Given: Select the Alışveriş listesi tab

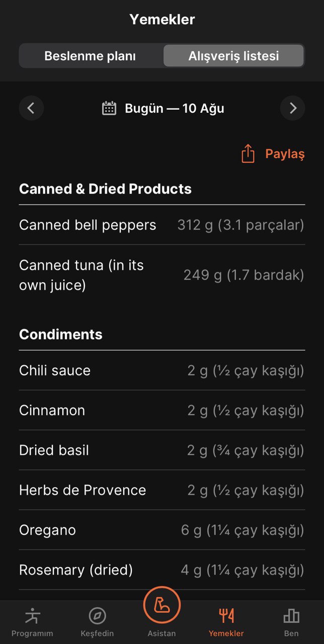Looking at the screenshot, I should [x=233, y=56].
